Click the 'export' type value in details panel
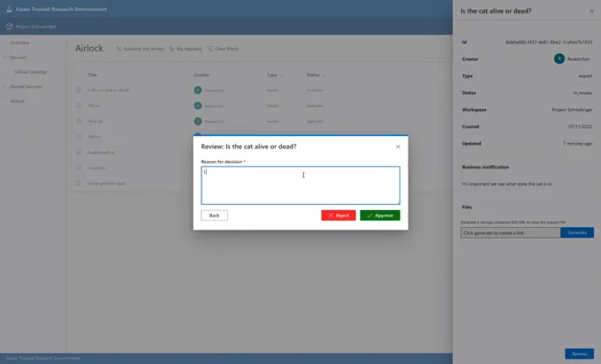Viewport: 601px width, 364px height. click(x=585, y=76)
